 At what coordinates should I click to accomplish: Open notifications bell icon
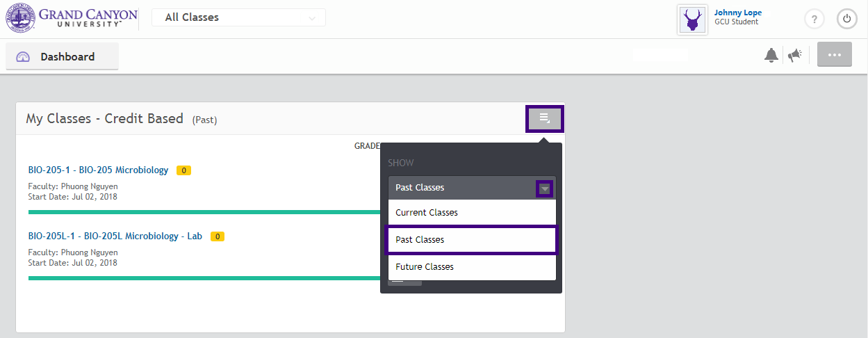coord(771,56)
